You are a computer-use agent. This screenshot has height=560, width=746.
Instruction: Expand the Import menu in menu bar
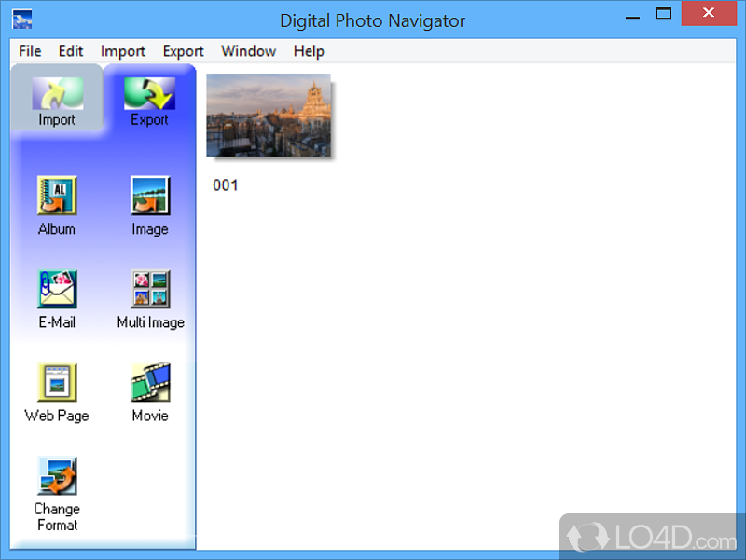click(x=123, y=51)
